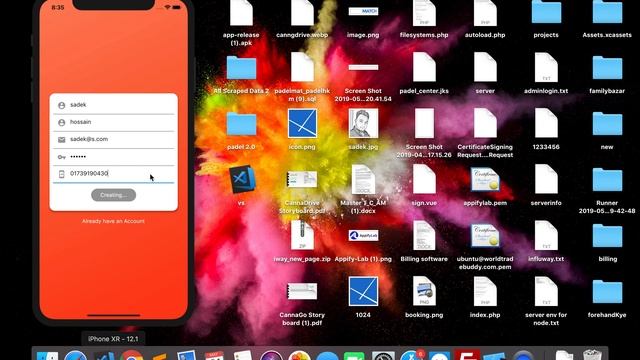Viewport: 640px width, 360px height.
Task: Select the file named 1233456
Action: click(546, 123)
